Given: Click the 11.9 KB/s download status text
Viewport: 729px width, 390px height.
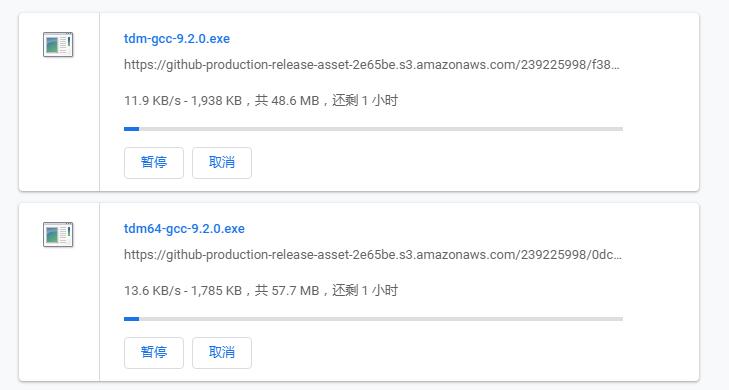Looking at the screenshot, I should coord(261,100).
